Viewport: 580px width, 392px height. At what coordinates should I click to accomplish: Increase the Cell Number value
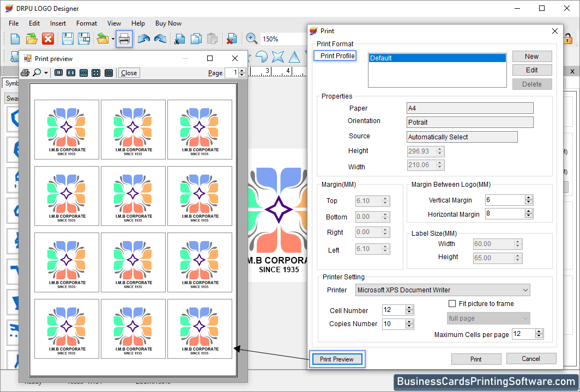409,308
